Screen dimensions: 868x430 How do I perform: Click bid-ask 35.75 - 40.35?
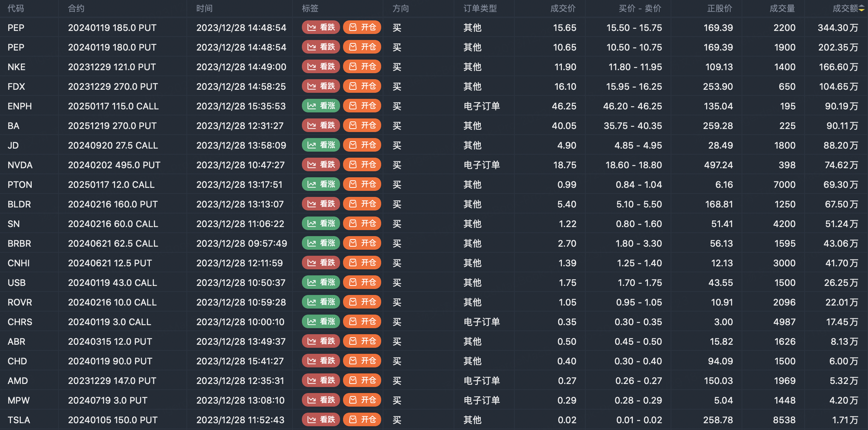coord(633,126)
